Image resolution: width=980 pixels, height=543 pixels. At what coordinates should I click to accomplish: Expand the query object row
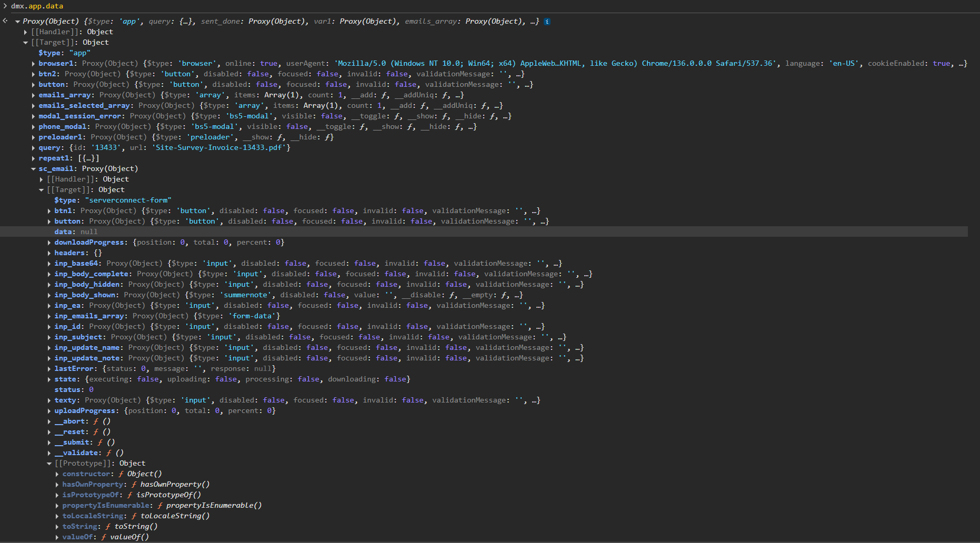pyautogui.click(x=33, y=148)
